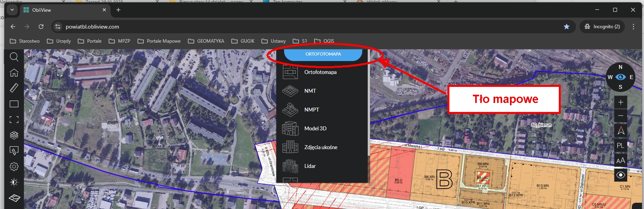Close the ObliView tab
This screenshot has height=209, width=644.
[104, 10]
